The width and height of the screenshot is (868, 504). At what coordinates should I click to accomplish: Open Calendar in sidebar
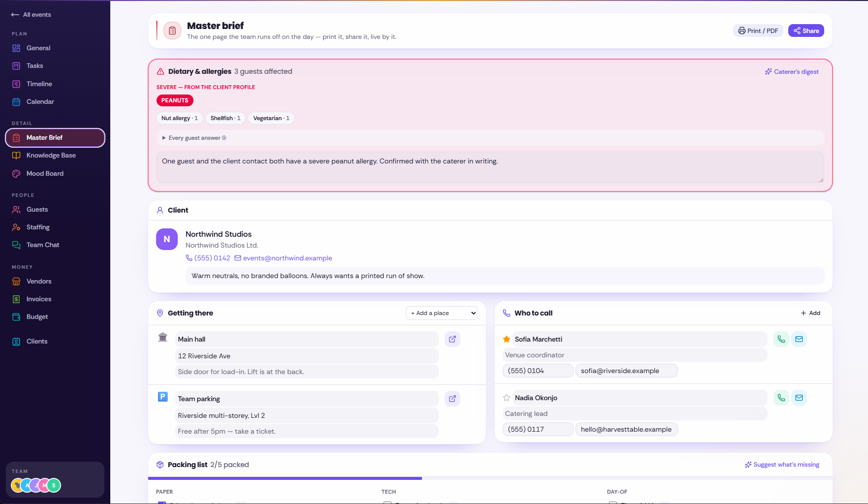pos(55,102)
